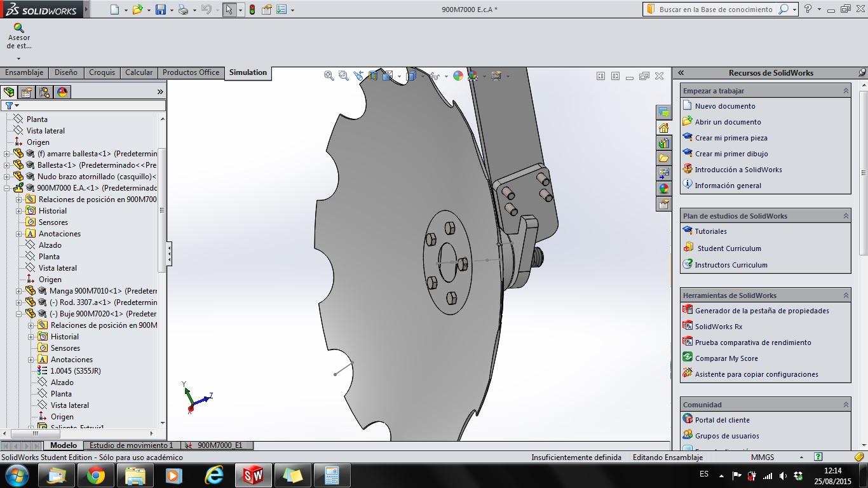Image resolution: width=868 pixels, height=488 pixels.
Task: Click the knowledge base search field
Action: 715,10
